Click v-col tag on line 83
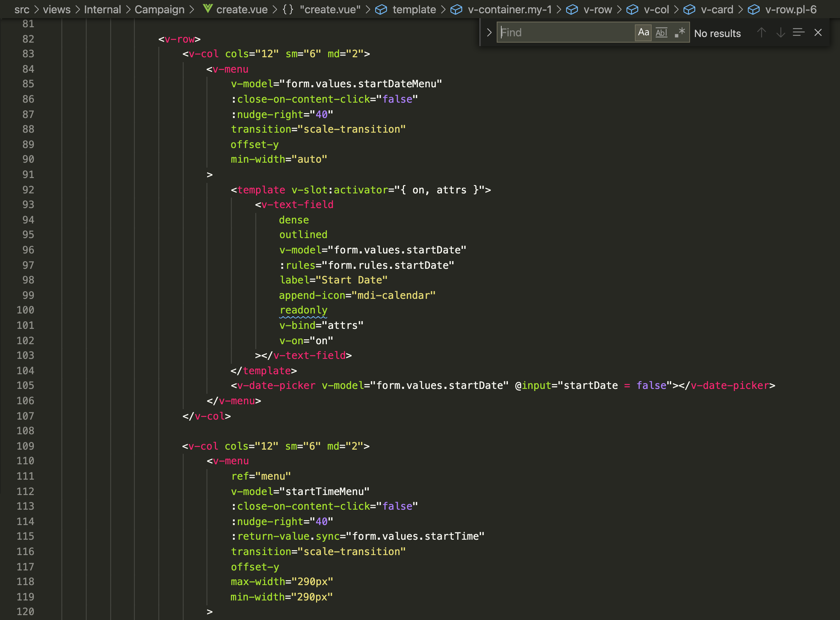The image size is (840, 620). 276,54
